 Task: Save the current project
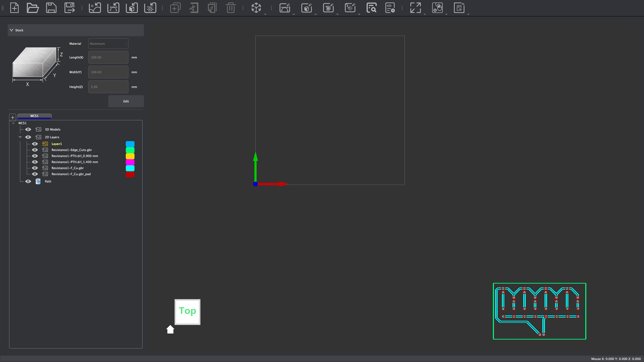pos(51,8)
